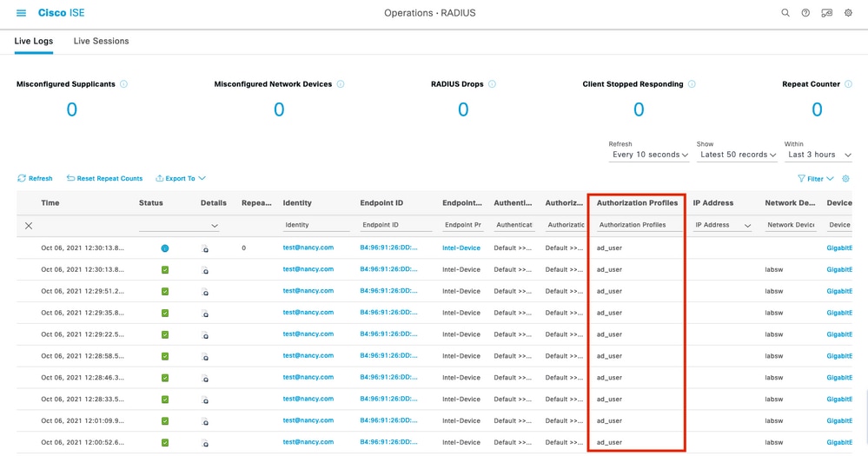Focus the Endpoint Profile filter field
Screen dimensions: 868x456
tap(463, 225)
